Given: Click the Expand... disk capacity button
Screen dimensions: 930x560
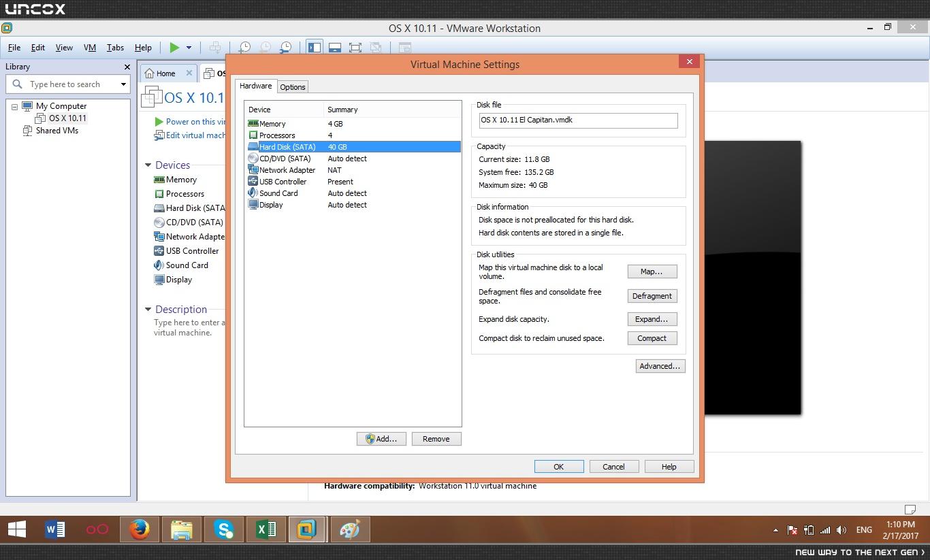Looking at the screenshot, I should click(x=652, y=319).
